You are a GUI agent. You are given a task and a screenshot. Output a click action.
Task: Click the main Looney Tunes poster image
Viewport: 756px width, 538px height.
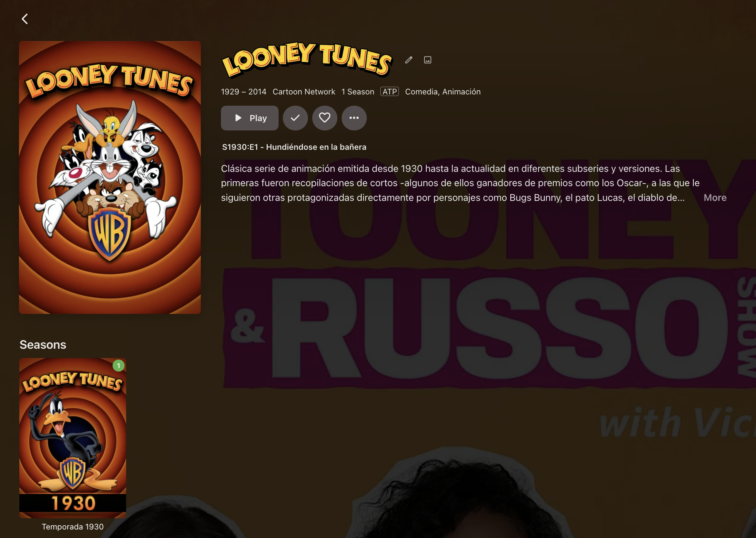(x=110, y=177)
